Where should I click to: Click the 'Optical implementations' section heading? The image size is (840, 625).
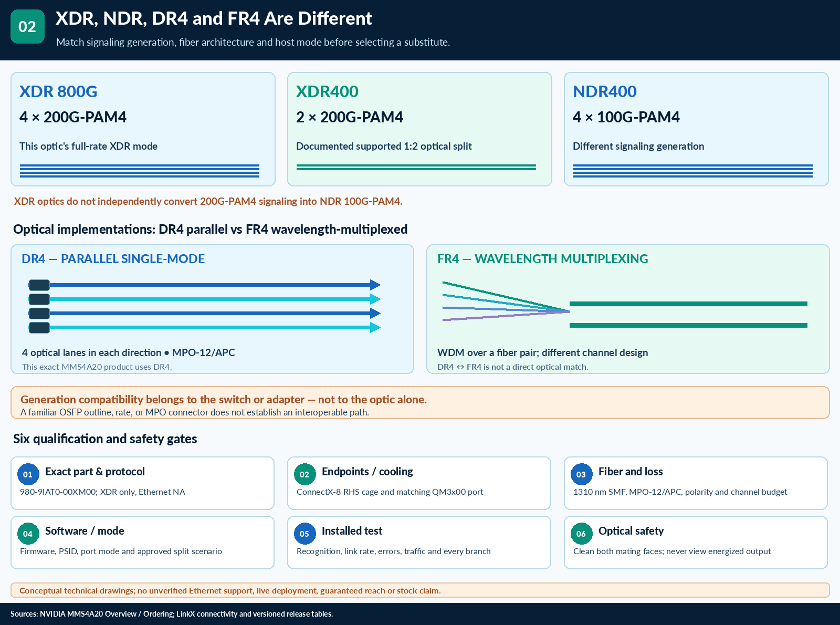tap(211, 230)
